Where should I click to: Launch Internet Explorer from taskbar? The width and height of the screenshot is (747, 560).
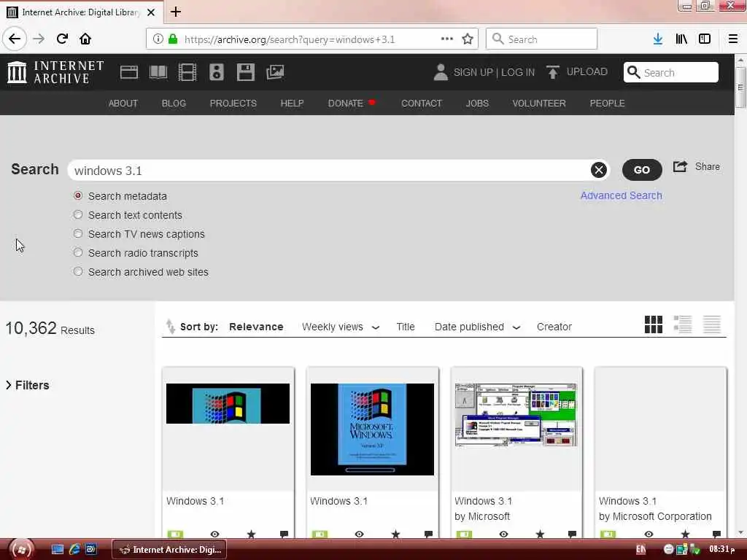[x=74, y=550]
